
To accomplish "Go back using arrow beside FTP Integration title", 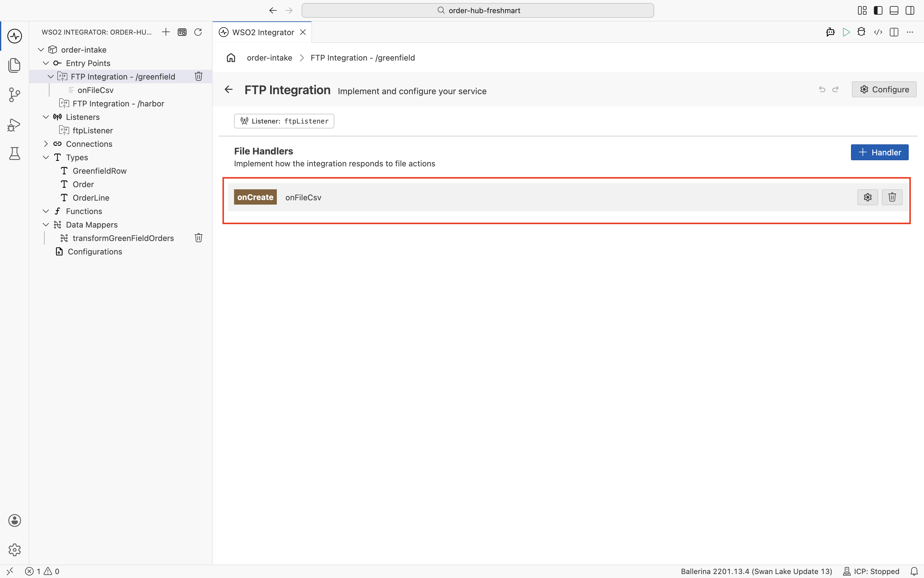I will coord(228,89).
